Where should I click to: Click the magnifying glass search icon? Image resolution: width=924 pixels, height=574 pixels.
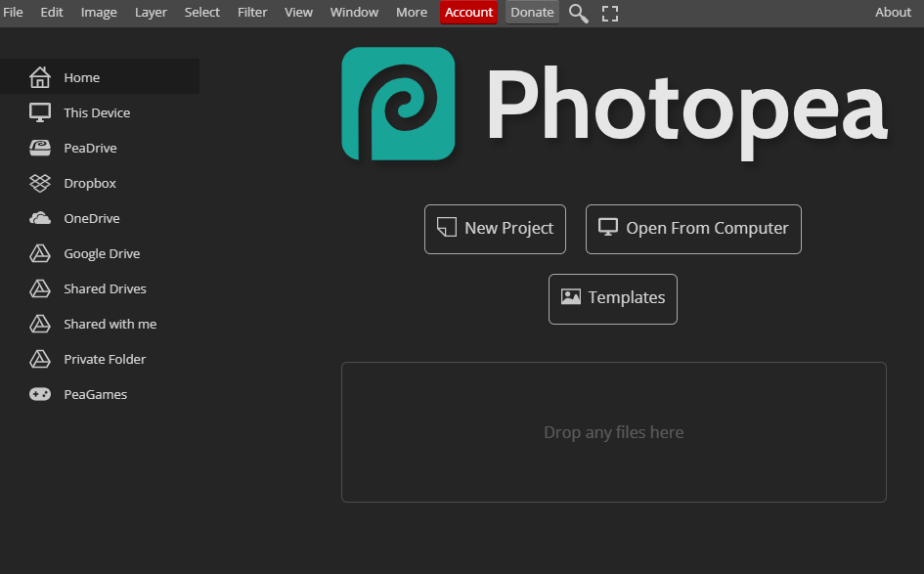pos(579,13)
